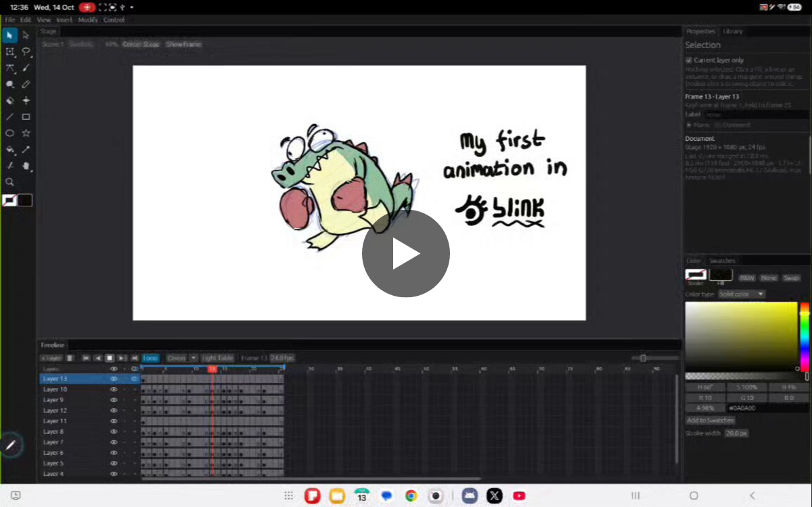This screenshot has height=507, width=812.
Task: Select the Selection arrow tool
Action: (9, 35)
